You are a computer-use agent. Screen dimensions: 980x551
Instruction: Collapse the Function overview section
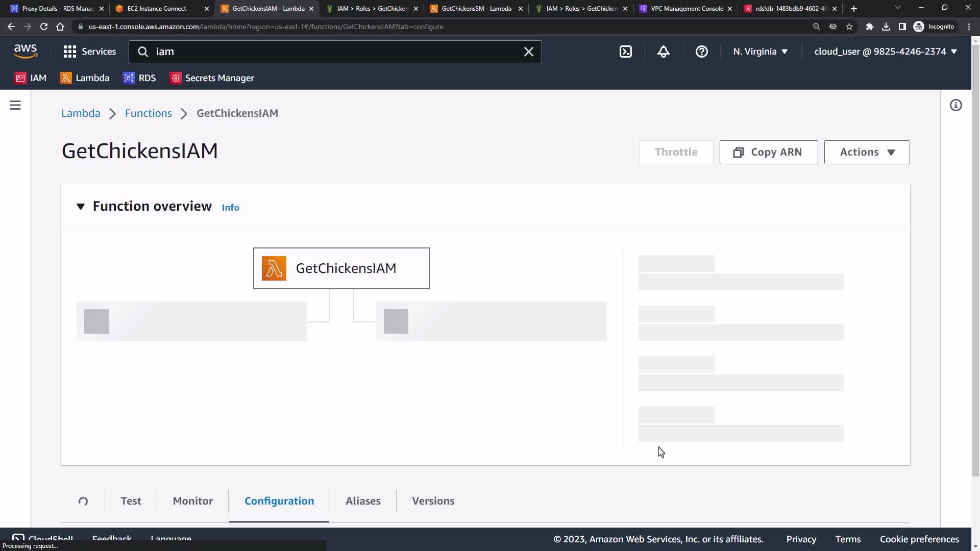(81, 207)
